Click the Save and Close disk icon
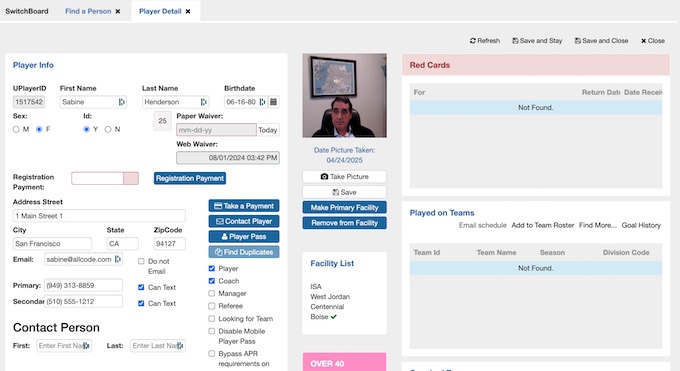Image resolution: width=680 pixels, height=371 pixels. (578, 41)
